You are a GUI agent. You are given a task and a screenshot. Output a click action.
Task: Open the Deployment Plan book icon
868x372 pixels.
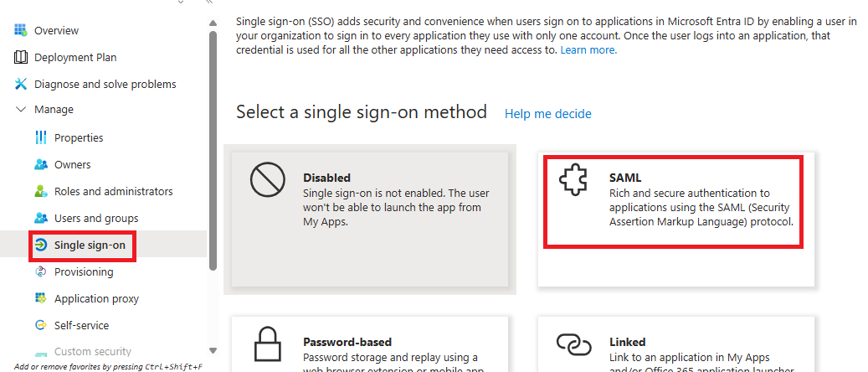[x=20, y=57]
